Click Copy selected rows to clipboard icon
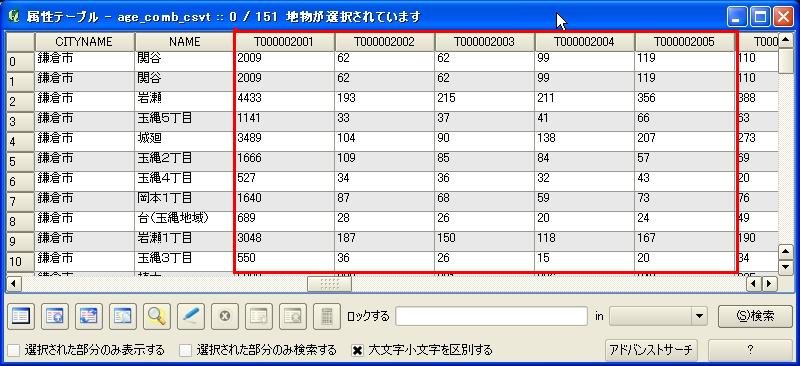800x366 pixels. (x=123, y=316)
